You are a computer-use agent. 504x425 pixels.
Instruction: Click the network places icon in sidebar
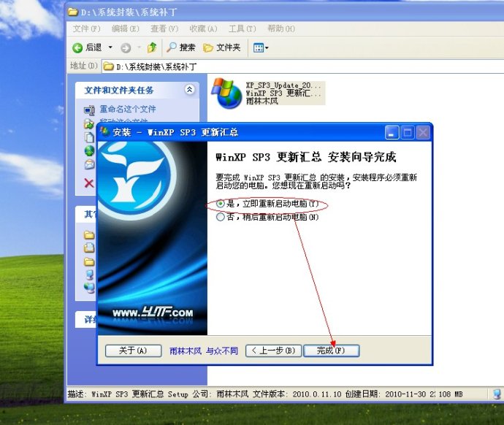point(89,287)
